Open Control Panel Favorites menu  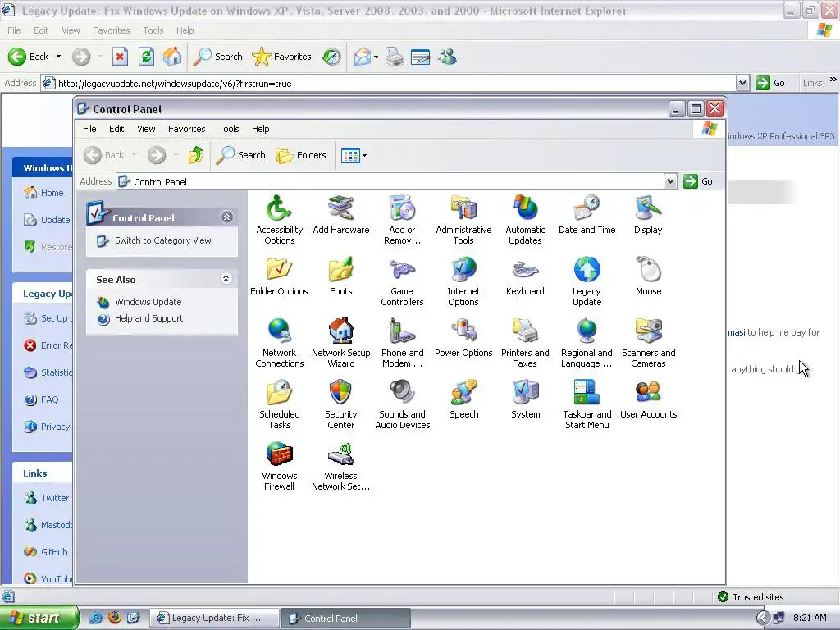tap(186, 129)
